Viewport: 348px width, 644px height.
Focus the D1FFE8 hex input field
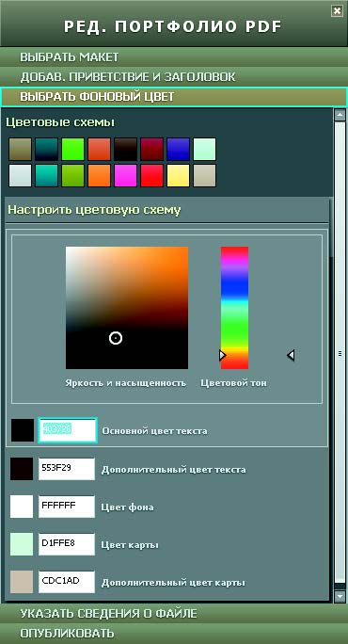click(x=67, y=544)
